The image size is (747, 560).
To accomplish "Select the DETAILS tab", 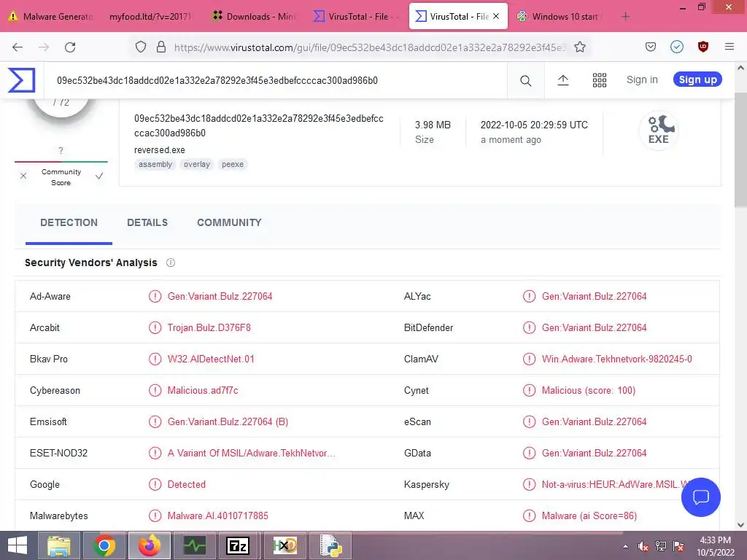I will [x=147, y=222].
